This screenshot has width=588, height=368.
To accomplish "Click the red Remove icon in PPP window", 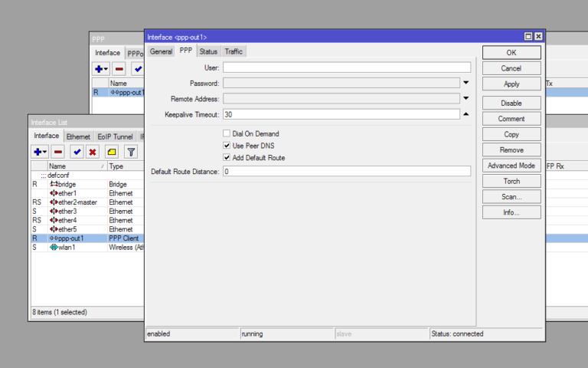I will (119, 69).
